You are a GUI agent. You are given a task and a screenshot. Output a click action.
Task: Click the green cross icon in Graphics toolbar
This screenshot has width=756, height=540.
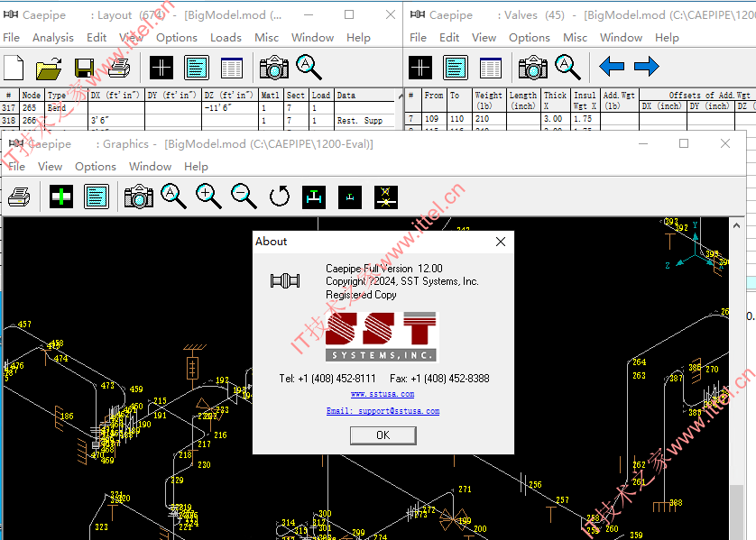click(61, 197)
